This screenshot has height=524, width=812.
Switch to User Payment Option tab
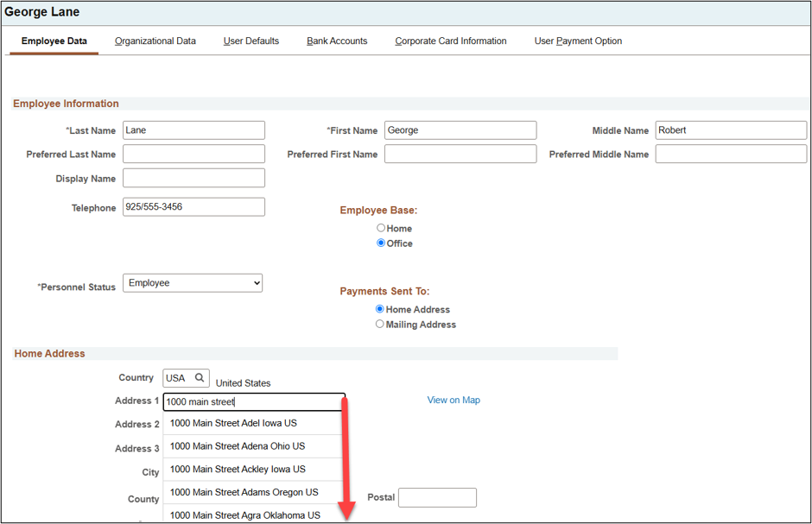pyautogui.click(x=578, y=41)
